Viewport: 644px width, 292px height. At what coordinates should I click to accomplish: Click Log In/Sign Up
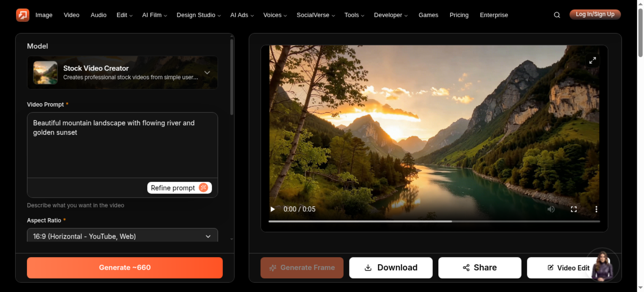[x=595, y=14]
